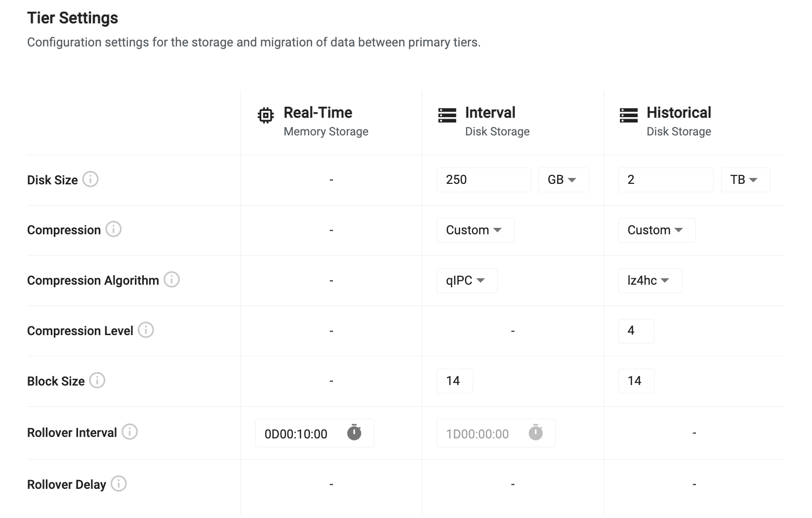Screen dimensions: 812x518
Task: Expand the Historical Compression Custom dropdown
Action: pos(656,230)
